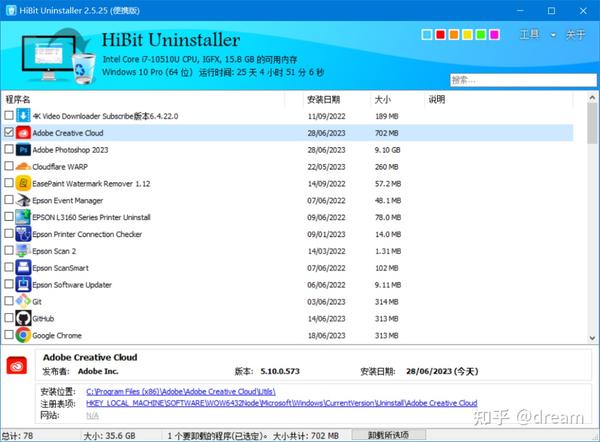Tick the Adobe Photoshop 2023 checkbox
The image size is (600, 442).
[9, 149]
